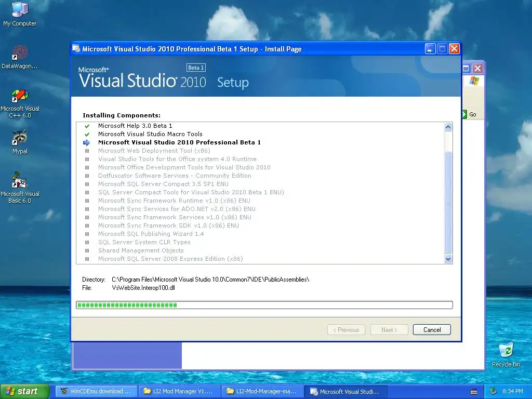This screenshot has width=532, height=399.
Task: Select Microsoft Sync Framework SDK v1.0 row
Action: (x=168, y=225)
